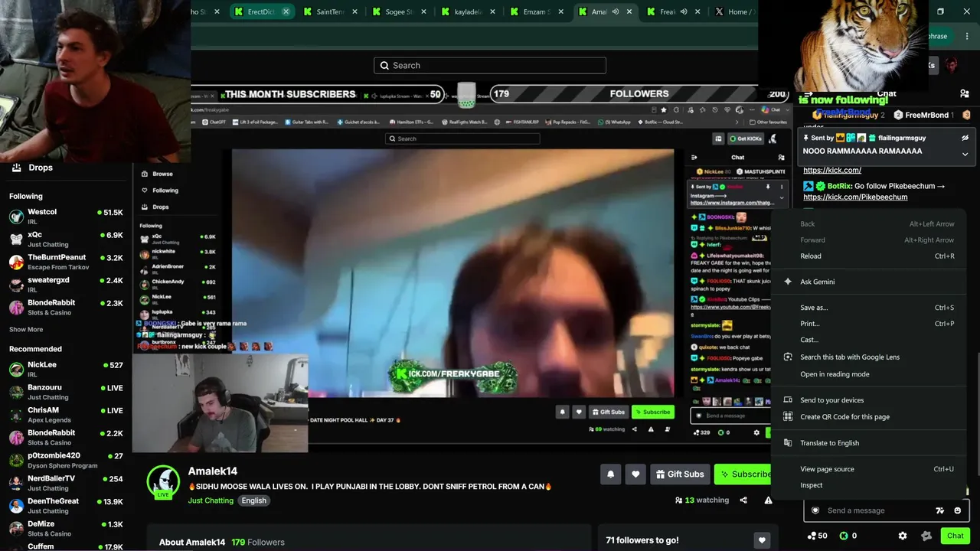Open the kick.com/Pikebeechum link in chat
Screen dimensions: 980x551
855,197
